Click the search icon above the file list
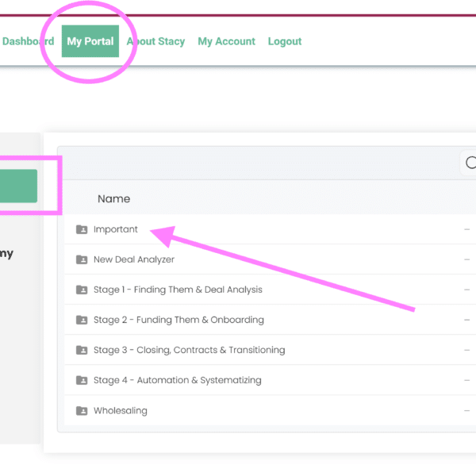476x476 pixels. (x=470, y=163)
